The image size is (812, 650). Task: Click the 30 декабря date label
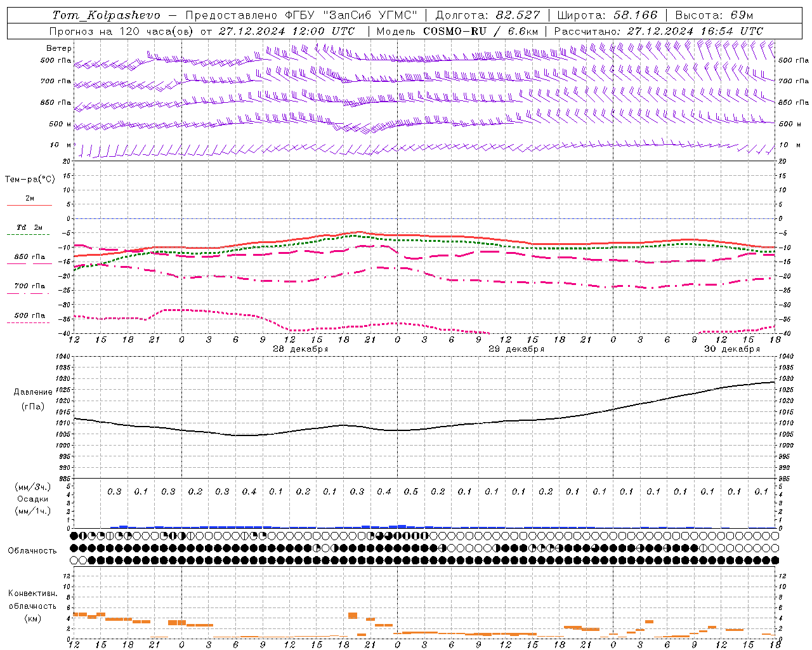[x=732, y=349]
